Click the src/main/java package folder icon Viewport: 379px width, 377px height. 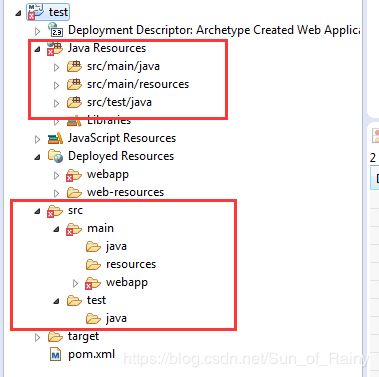[x=74, y=66]
